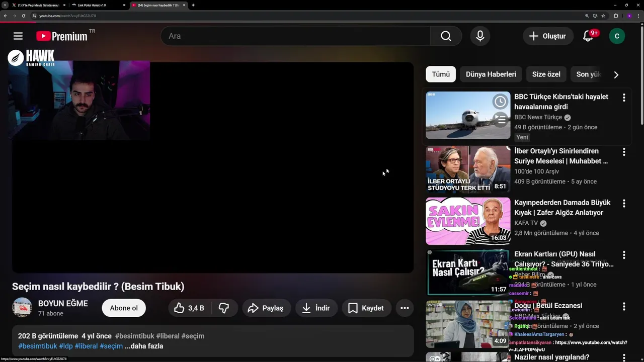Open options menu for Ekran Kartları video
Image resolution: width=644 pixels, height=362 pixels.
[x=624, y=255]
